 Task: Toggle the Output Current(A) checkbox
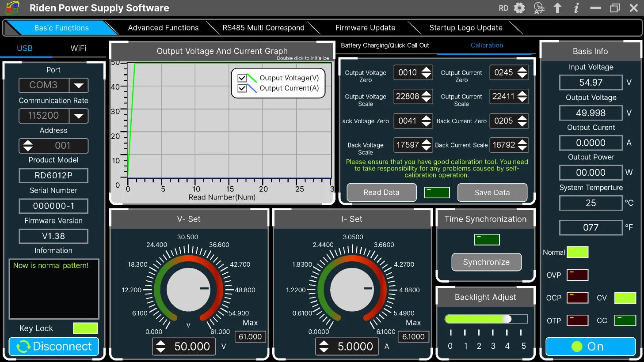[x=242, y=88]
